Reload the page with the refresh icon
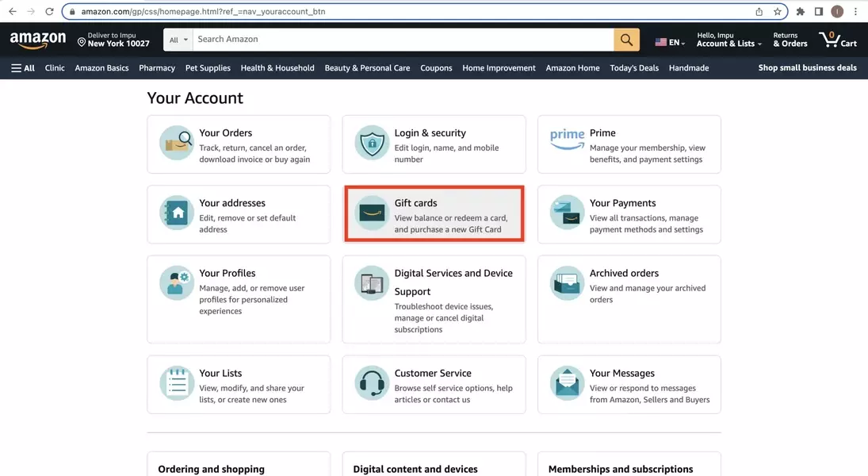Screen dimensions: 868x476 [x=49, y=11]
